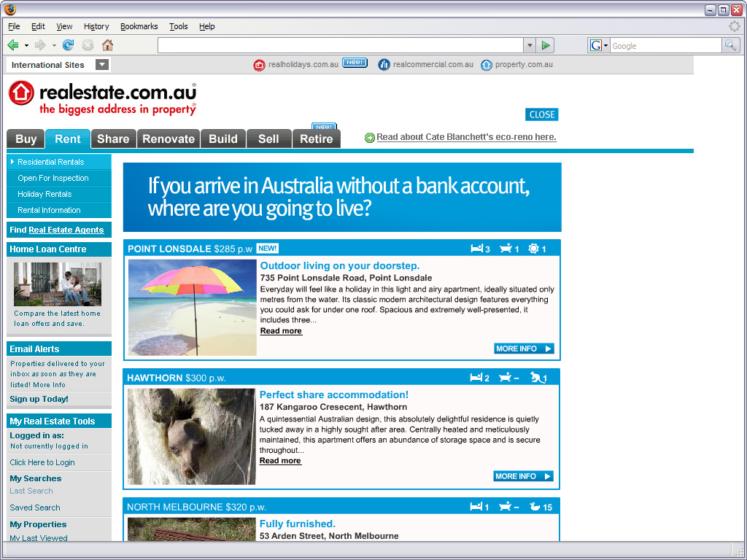Open the Bookmarks menu
The height and width of the screenshot is (560, 747).
coord(139,26)
